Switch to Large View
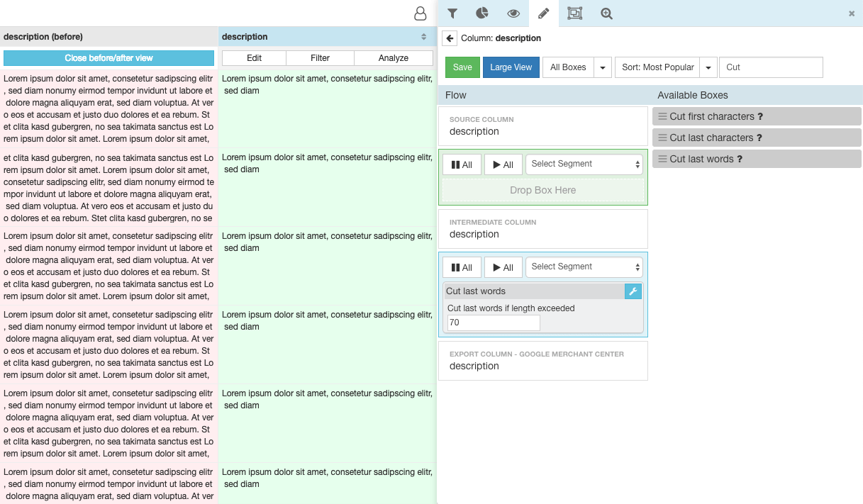 pyautogui.click(x=511, y=67)
